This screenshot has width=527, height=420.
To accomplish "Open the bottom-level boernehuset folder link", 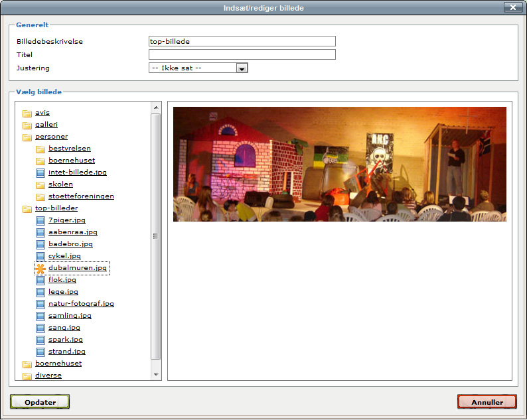I will (58, 364).
